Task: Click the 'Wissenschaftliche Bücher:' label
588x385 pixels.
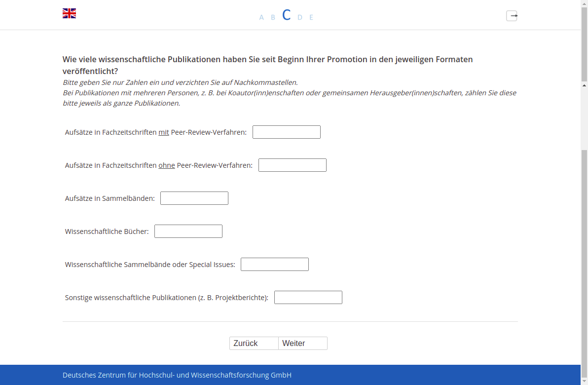Action: (107, 231)
